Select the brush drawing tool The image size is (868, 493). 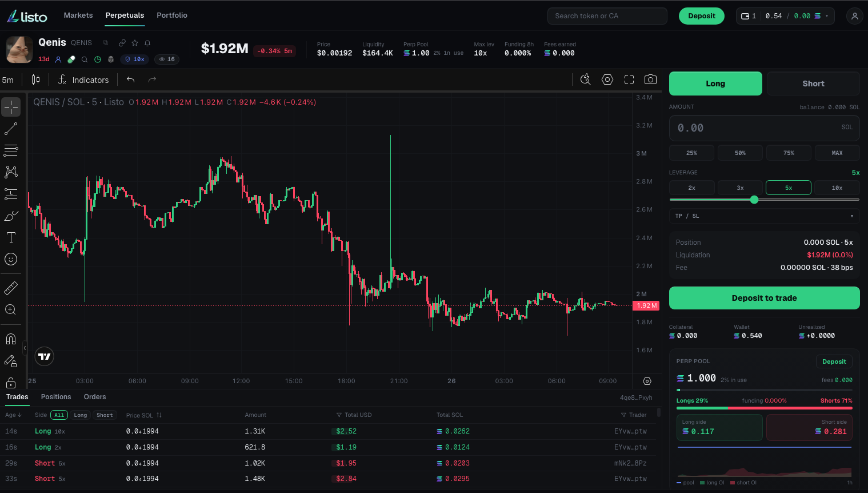coord(11,216)
